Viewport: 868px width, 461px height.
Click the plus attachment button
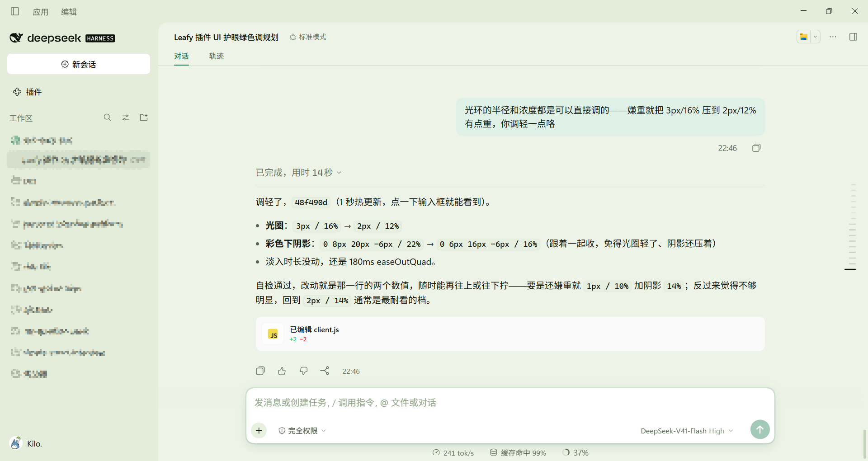pyautogui.click(x=259, y=431)
